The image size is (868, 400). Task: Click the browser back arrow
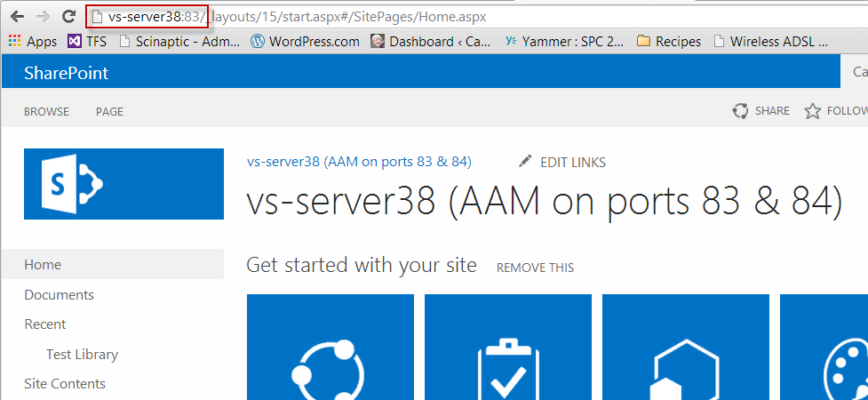[x=17, y=17]
